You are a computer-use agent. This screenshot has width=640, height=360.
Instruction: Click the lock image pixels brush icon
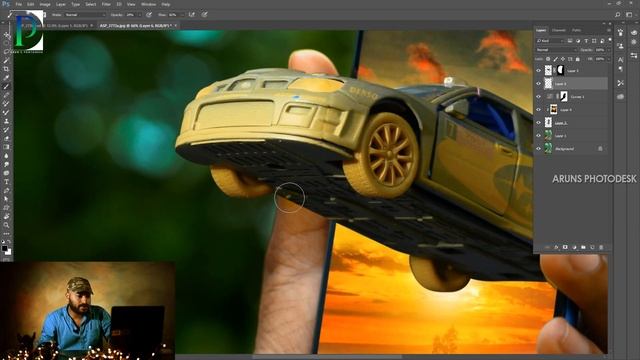tap(556, 59)
